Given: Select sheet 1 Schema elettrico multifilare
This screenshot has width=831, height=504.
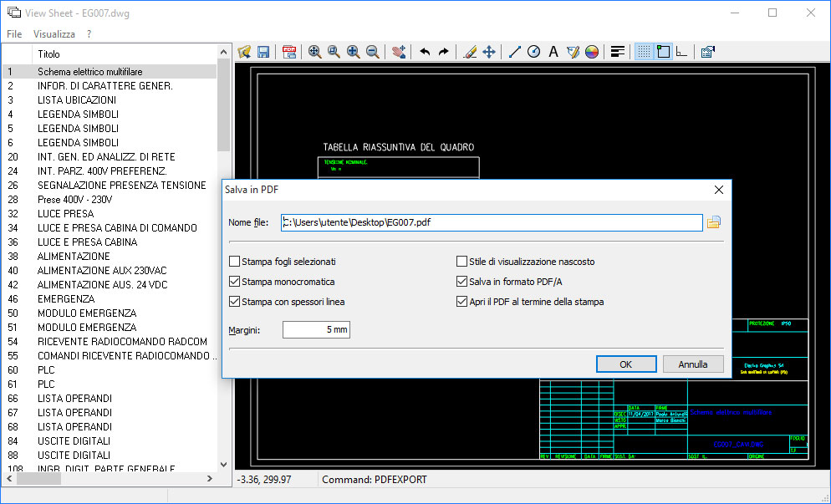Looking at the screenshot, I should 110,72.
